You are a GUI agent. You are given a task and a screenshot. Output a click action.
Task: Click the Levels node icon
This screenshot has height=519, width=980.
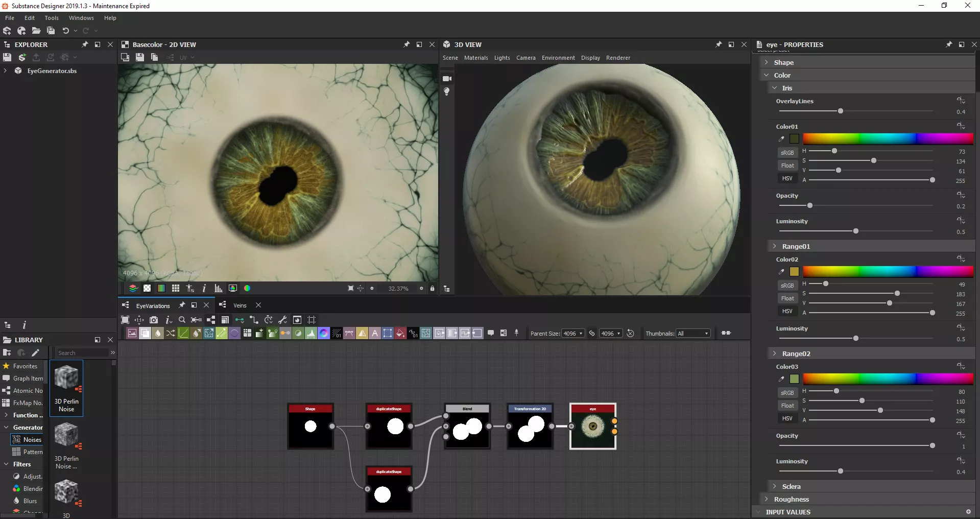(311, 334)
